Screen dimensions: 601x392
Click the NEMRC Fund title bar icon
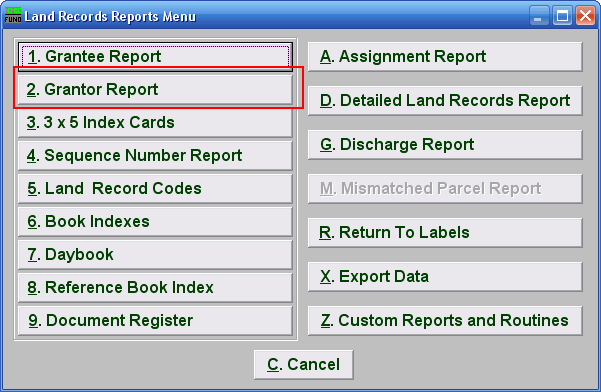click(x=13, y=15)
